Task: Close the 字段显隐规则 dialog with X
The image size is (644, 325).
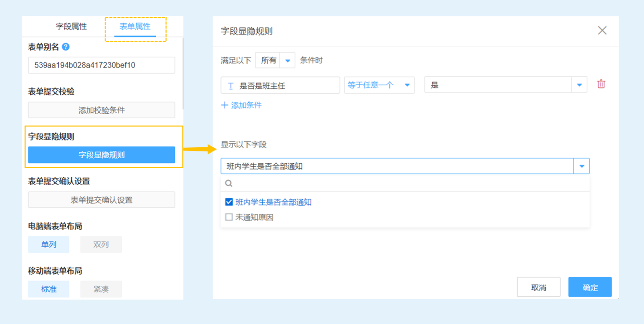Action: click(602, 30)
